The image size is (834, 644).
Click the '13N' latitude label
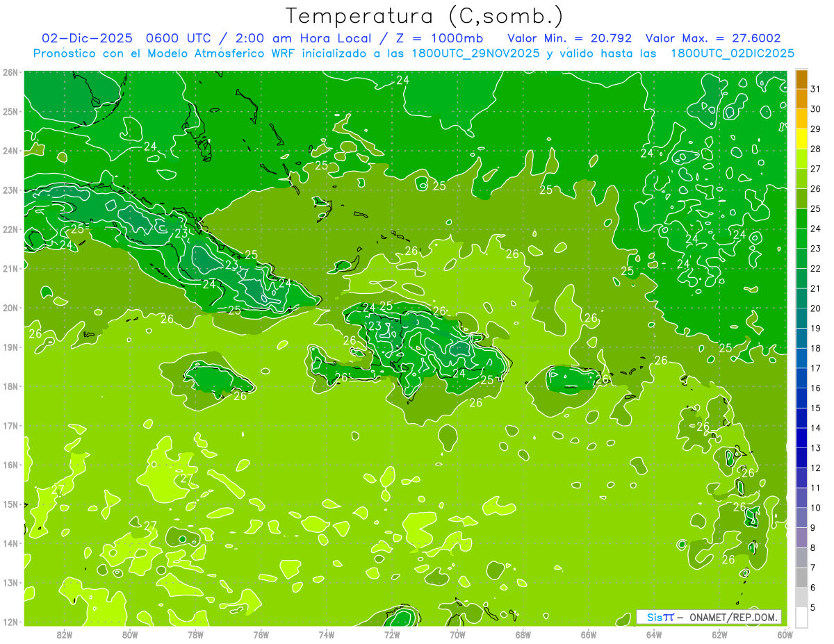pos(10,582)
